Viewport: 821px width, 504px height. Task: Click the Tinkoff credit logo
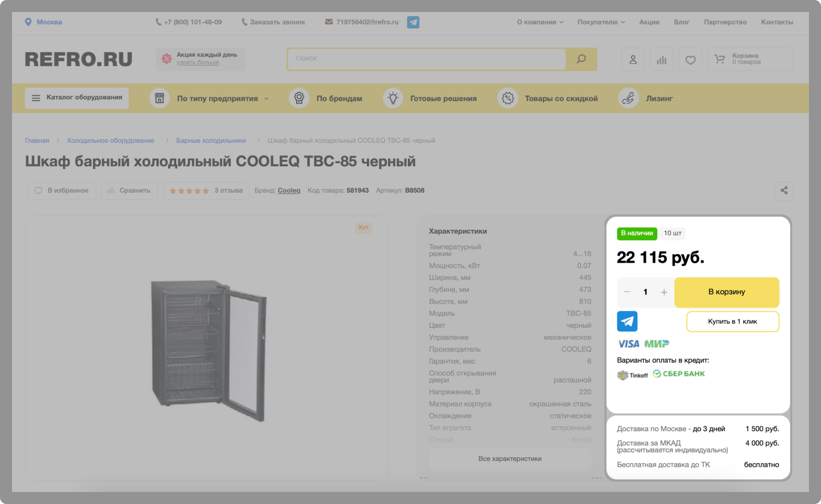tap(632, 375)
